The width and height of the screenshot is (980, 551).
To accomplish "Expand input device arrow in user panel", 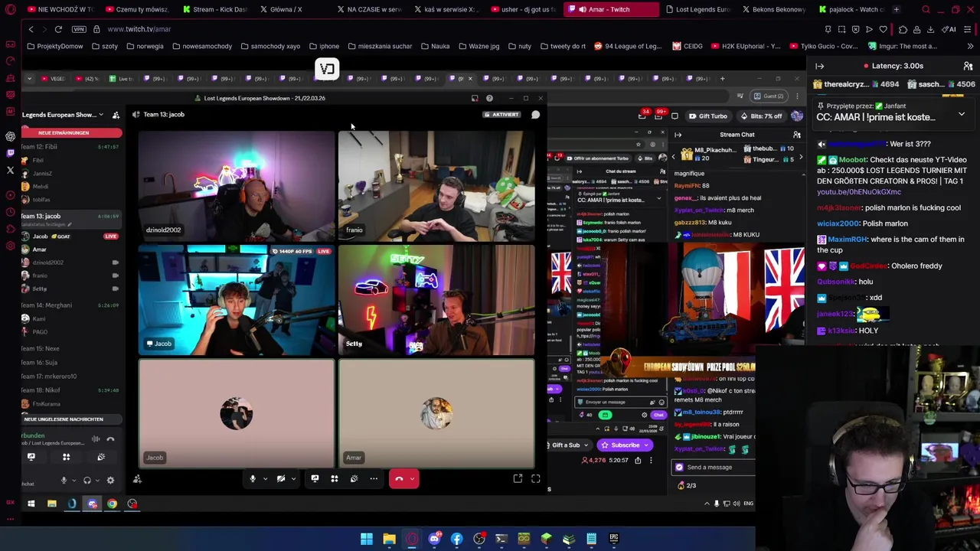I will pos(74,481).
